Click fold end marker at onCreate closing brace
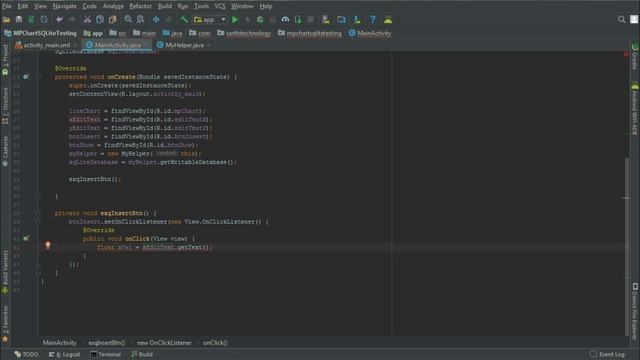This screenshot has height=360, width=640. (x=38, y=196)
